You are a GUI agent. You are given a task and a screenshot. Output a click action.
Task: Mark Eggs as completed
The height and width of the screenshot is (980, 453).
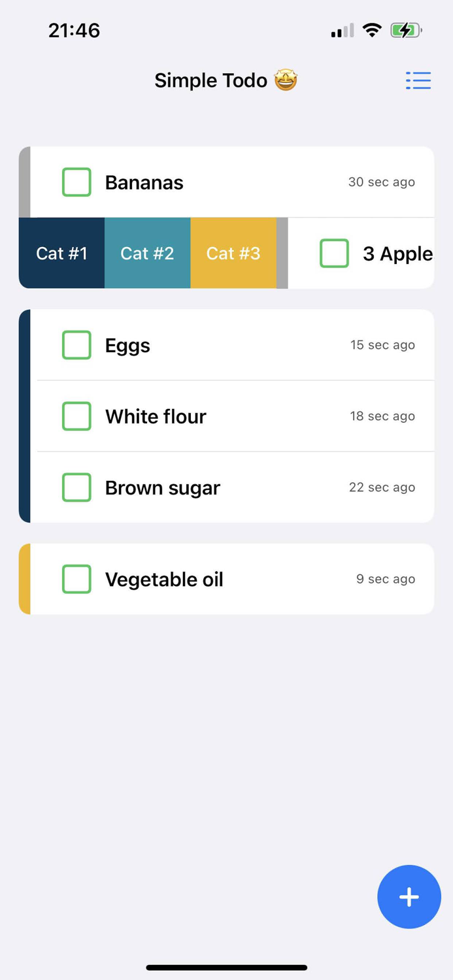76,345
